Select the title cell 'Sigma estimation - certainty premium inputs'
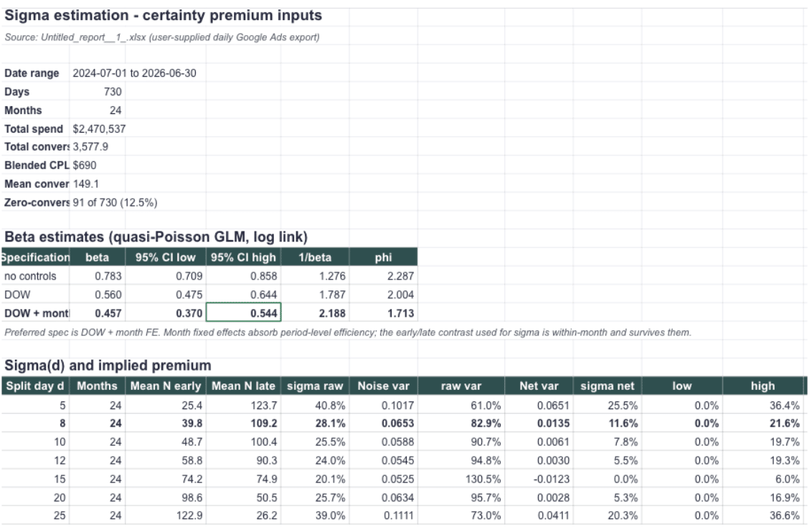This screenshot has width=812, height=529. (163, 16)
